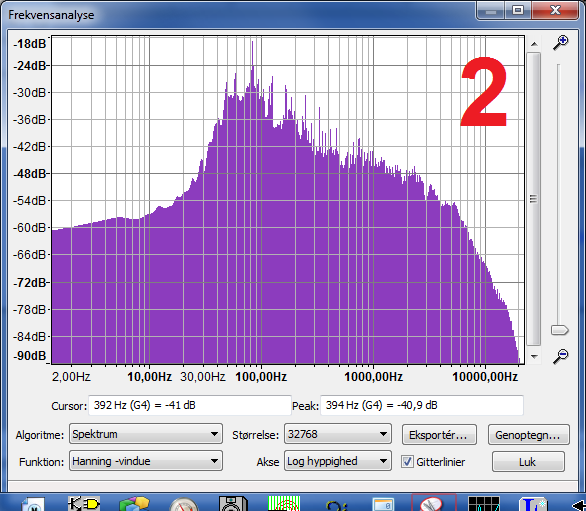Click the logic gate circuit taskbar icon
Screen dimensions: 586x511
click(x=84, y=504)
